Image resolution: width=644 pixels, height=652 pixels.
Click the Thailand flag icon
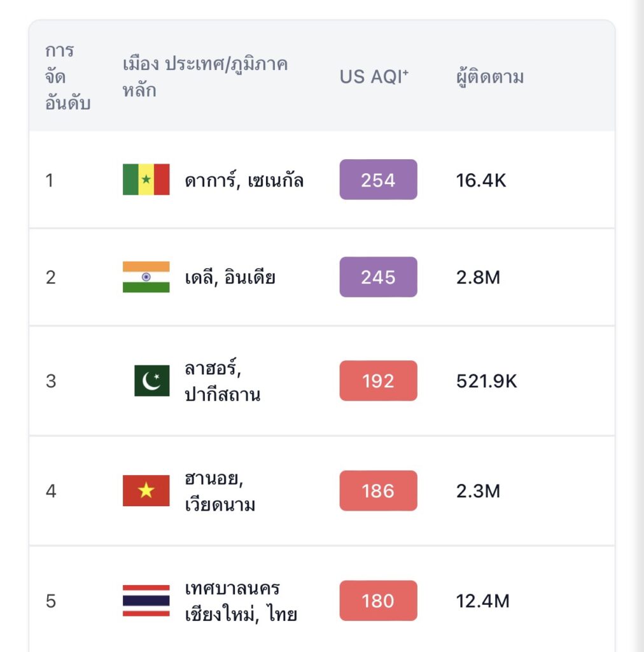pyautogui.click(x=146, y=601)
